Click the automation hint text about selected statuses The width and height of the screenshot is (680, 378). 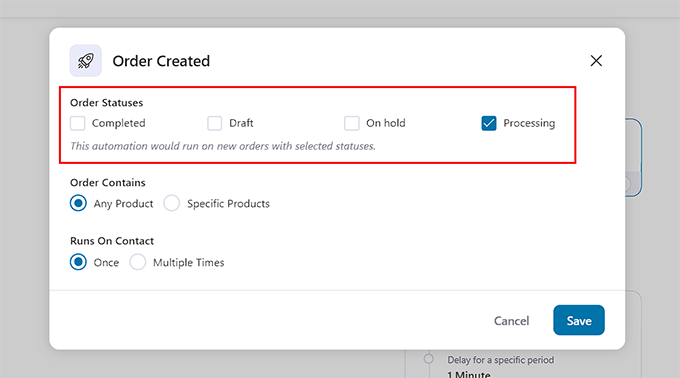223,146
